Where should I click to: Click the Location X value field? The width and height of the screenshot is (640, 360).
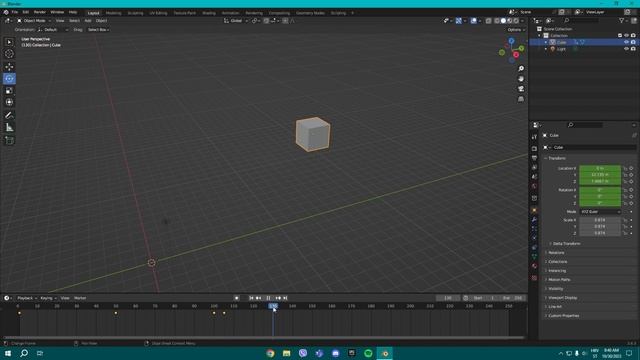(x=600, y=168)
